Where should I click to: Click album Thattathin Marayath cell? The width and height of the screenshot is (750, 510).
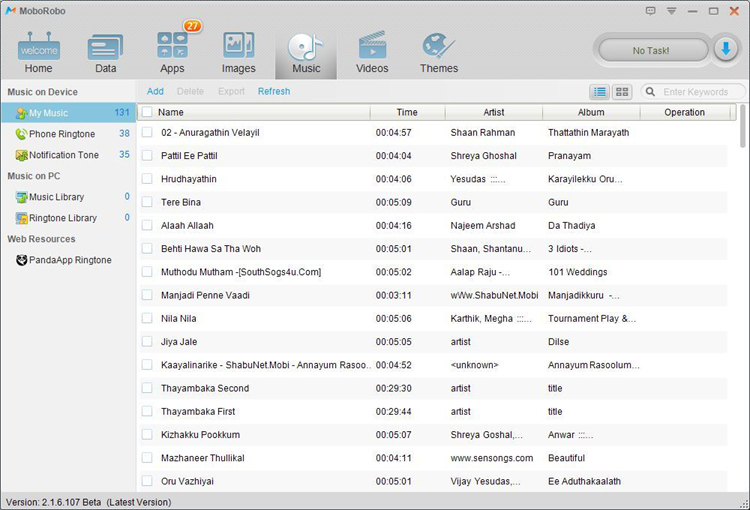click(x=589, y=133)
